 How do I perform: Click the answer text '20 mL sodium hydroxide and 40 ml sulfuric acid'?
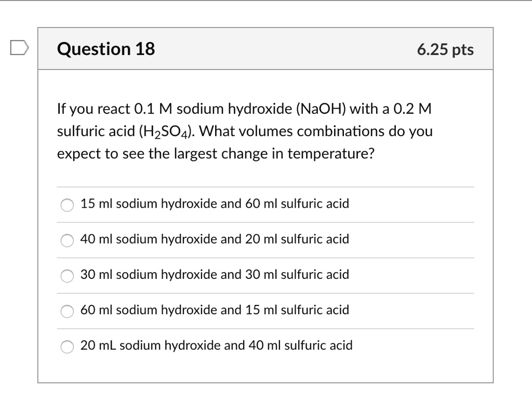coord(216,345)
